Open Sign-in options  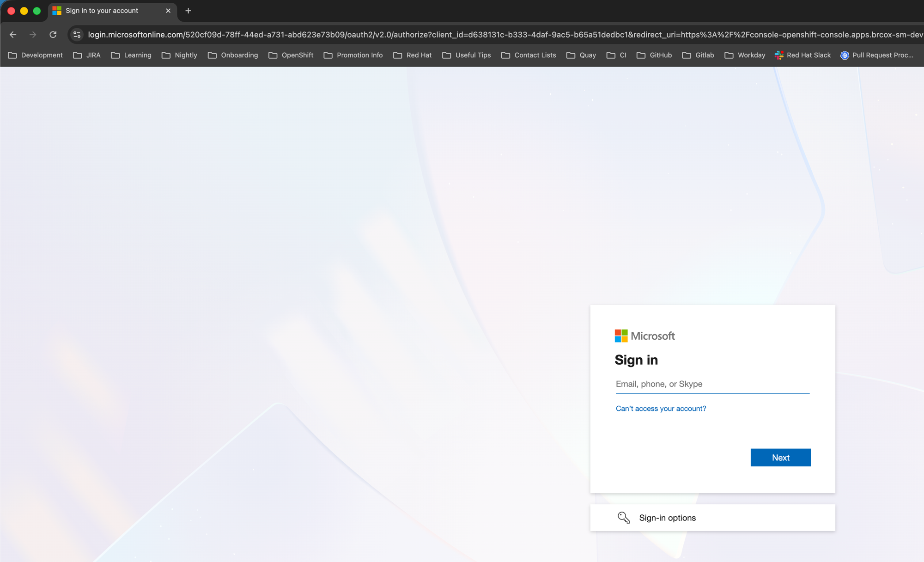[x=712, y=518]
